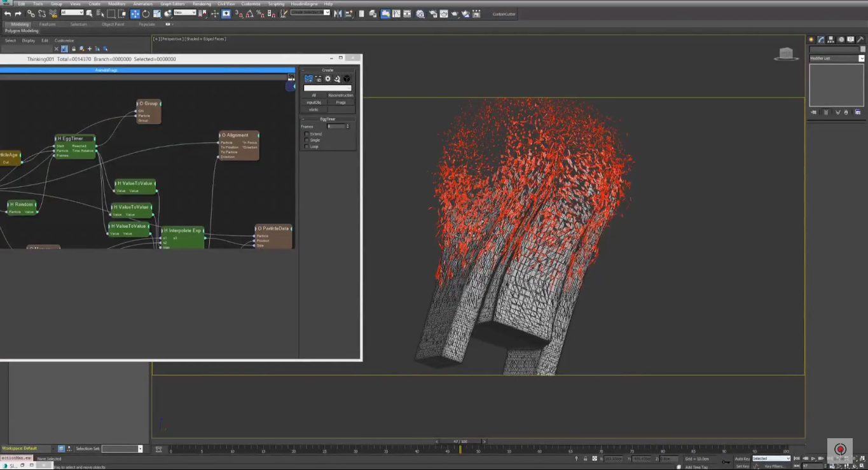Choose the Rectangular Selection Region tool
Image resolution: width=868 pixels, height=470 pixels.
(111, 13)
